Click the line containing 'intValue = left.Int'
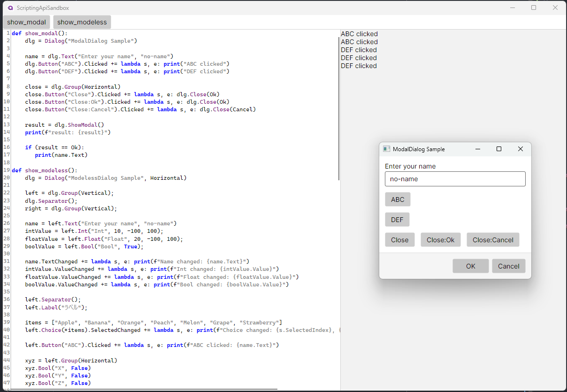Viewport: 567px width, 392px height. pyautogui.click(x=94, y=231)
